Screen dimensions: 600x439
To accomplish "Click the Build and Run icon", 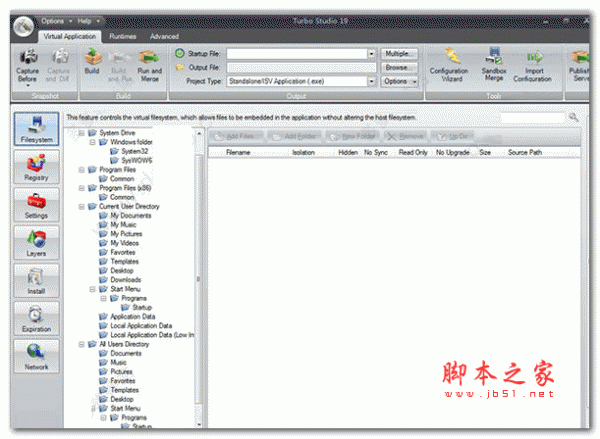I will 121,57.
